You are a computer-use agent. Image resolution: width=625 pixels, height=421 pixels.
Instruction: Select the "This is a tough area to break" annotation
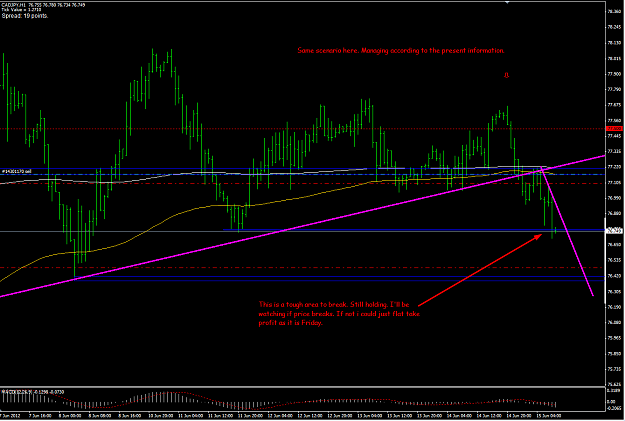point(339,314)
